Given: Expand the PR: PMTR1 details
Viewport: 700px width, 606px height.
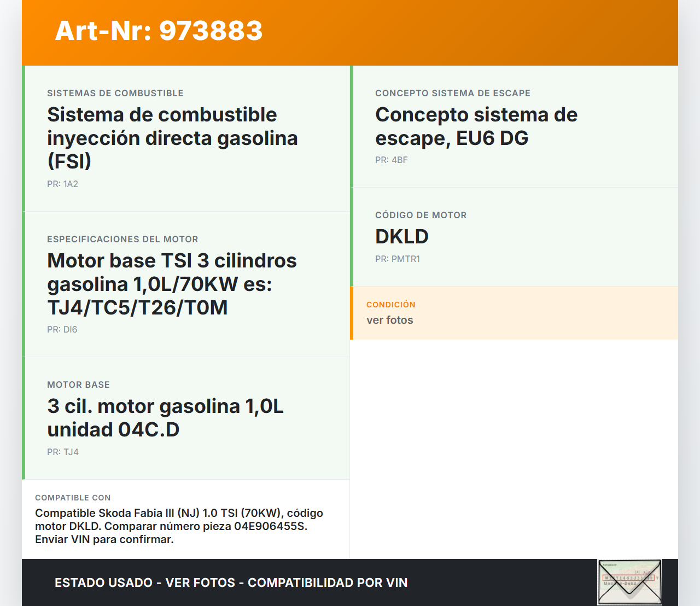Looking at the screenshot, I should (x=398, y=259).
